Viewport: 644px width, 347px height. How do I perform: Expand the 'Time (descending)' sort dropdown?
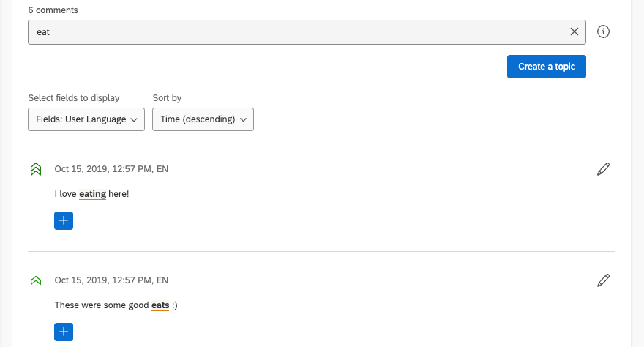click(x=203, y=119)
